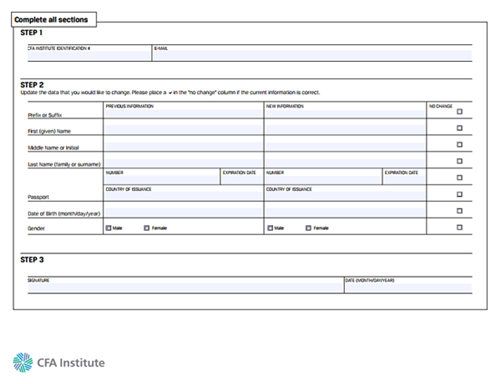500x384 pixels.
Task: Check No Change box for First Name
Action: (x=459, y=128)
